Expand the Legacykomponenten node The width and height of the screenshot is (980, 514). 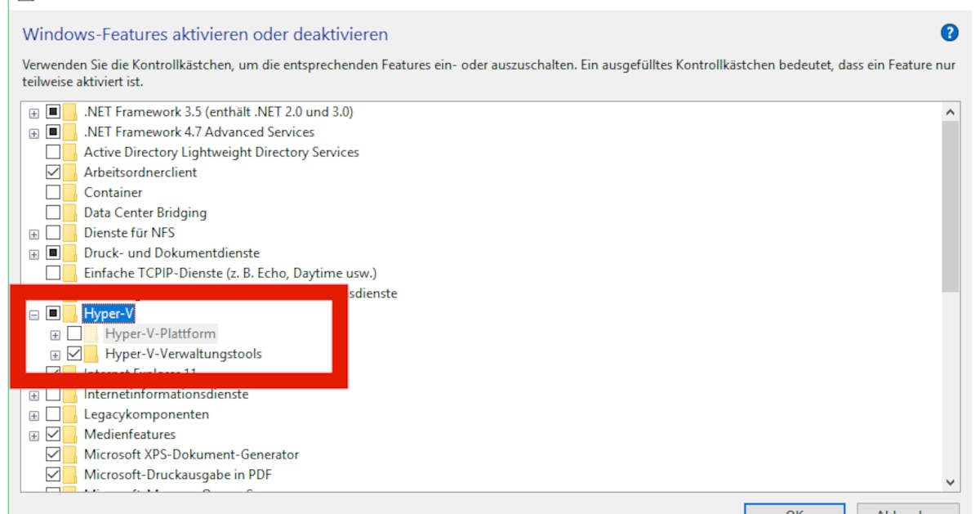tap(34, 415)
